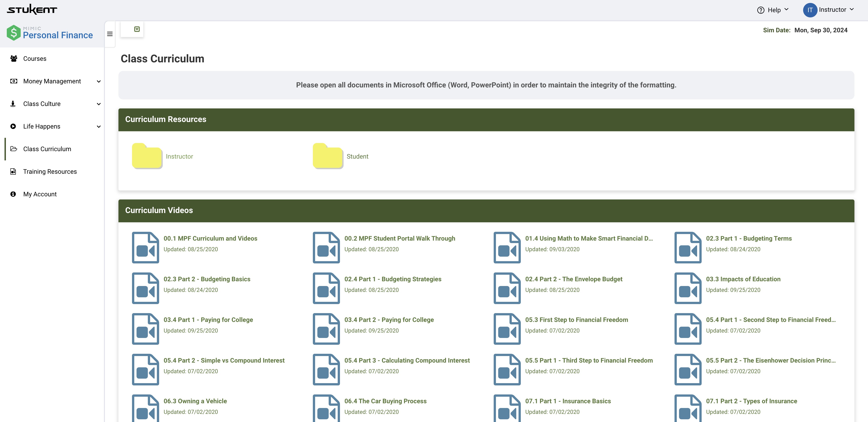868x422 pixels.
Task: Click the Mimic Personal Finance logo
Action: [x=50, y=33]
